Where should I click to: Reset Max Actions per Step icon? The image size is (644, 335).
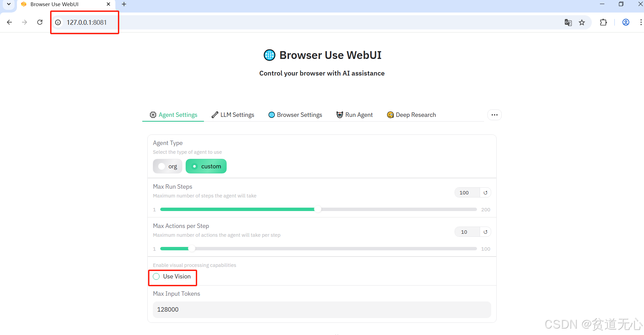(x=485, y=232)
